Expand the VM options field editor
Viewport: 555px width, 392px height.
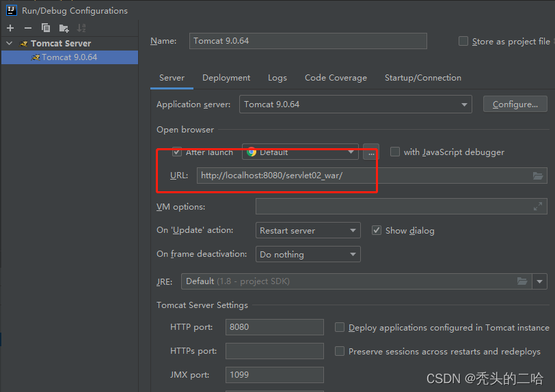538,206
